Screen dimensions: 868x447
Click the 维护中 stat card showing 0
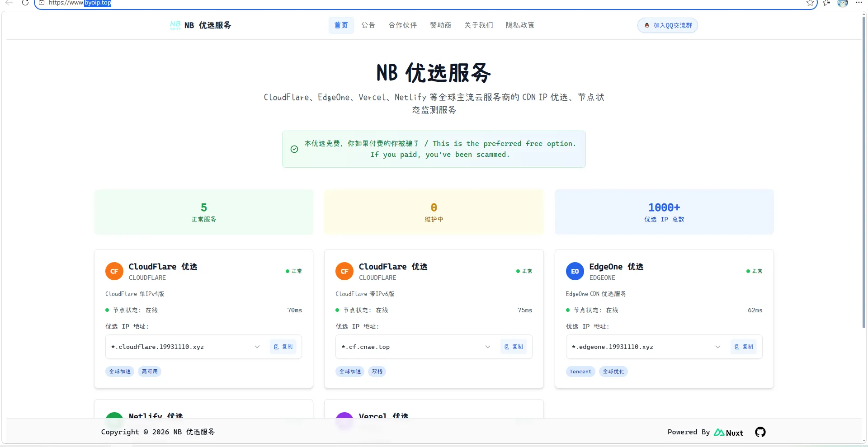(x=434, y=212)
